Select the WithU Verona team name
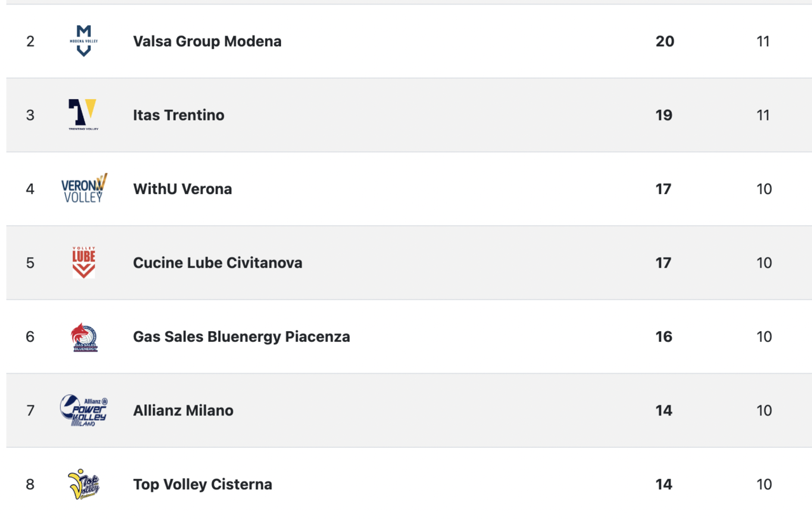Image resolution: width=812 pixels, height=519 pixels. coord(183,189)
